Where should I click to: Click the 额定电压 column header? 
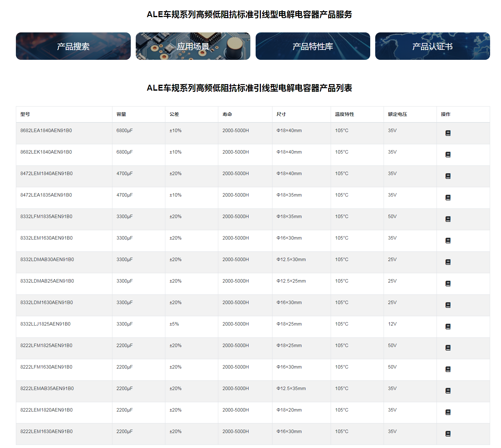[x=397, y=114]
